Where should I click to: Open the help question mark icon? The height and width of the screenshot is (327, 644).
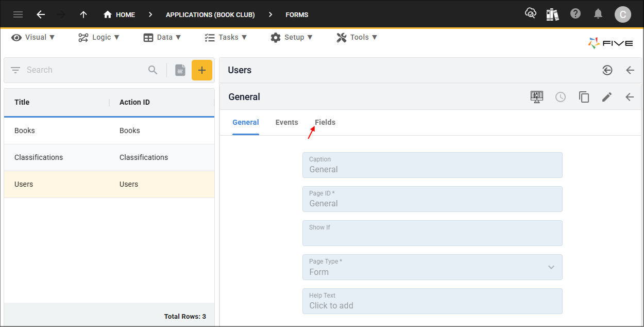(x=575, y=14)
